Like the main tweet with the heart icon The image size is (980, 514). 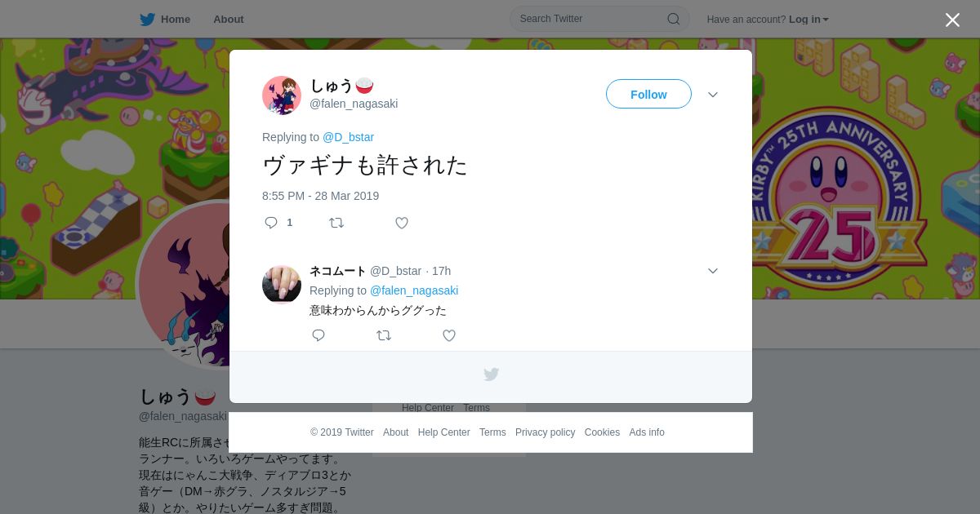point(402,223)
